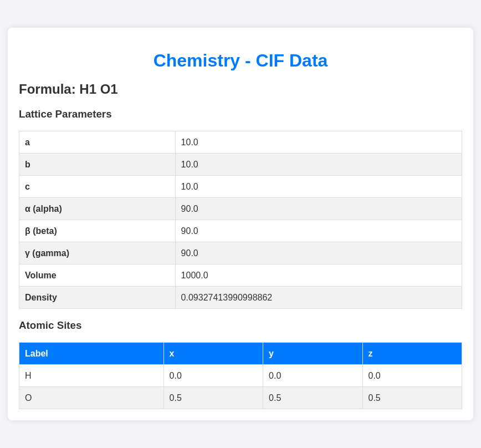Click the Density row label
The height and width of the screenshot is (448, 481).
[x=41, y=298]
